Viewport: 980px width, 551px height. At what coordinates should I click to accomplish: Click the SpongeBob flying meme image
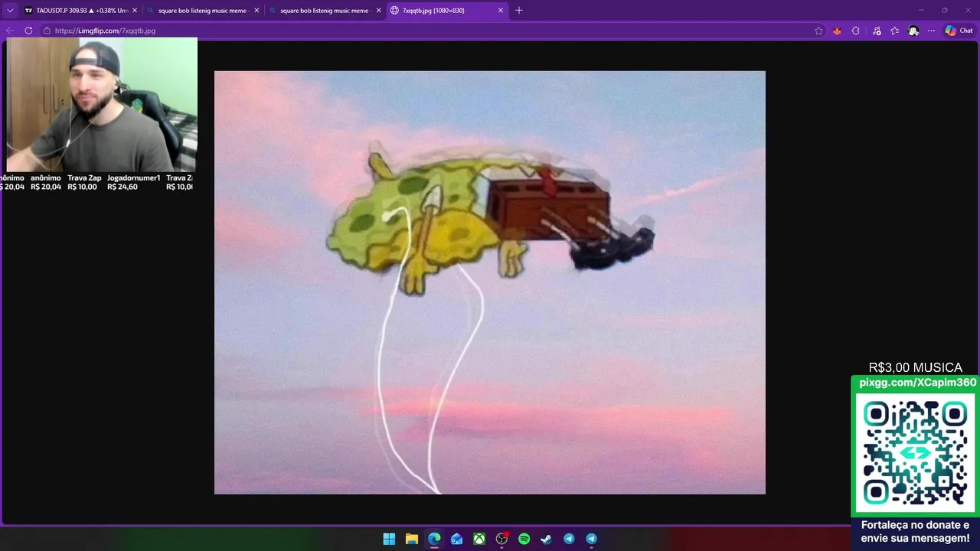pos(490,282)
